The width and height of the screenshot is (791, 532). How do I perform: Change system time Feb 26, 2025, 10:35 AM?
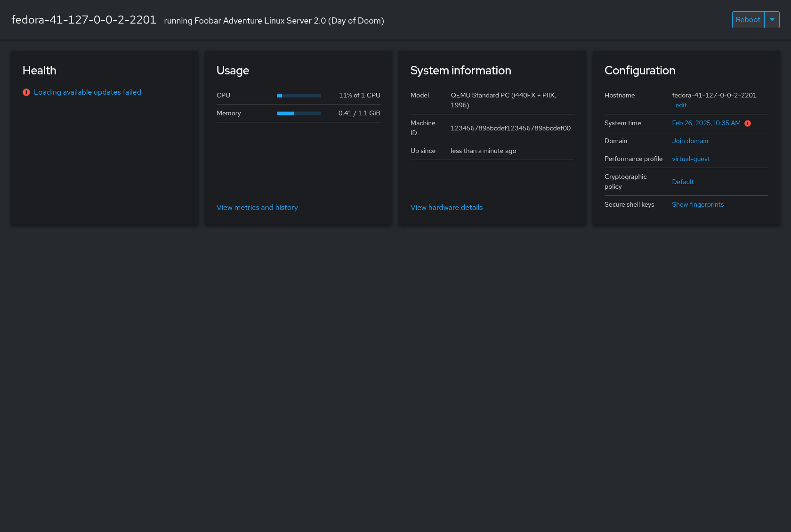tap(706, 123)
